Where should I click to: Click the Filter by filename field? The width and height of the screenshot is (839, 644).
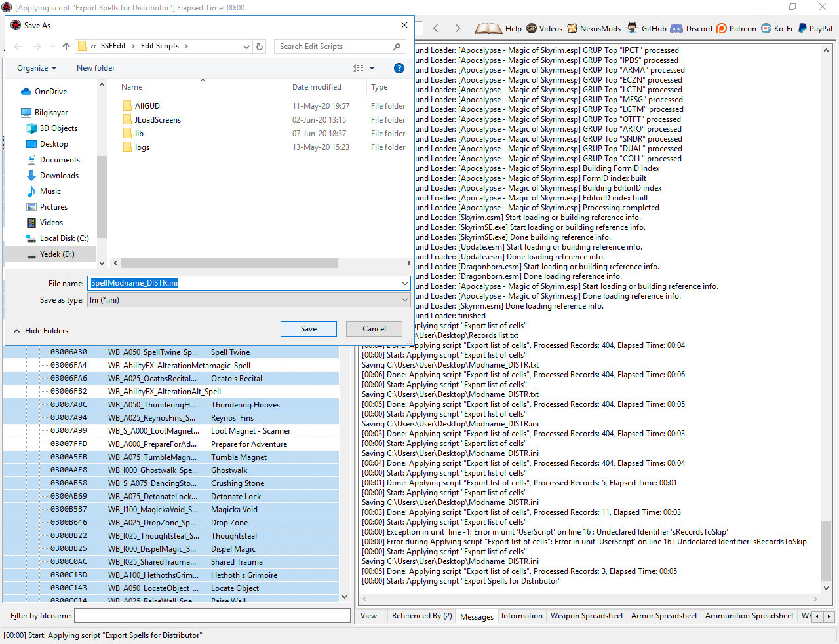tap(212, 616)
